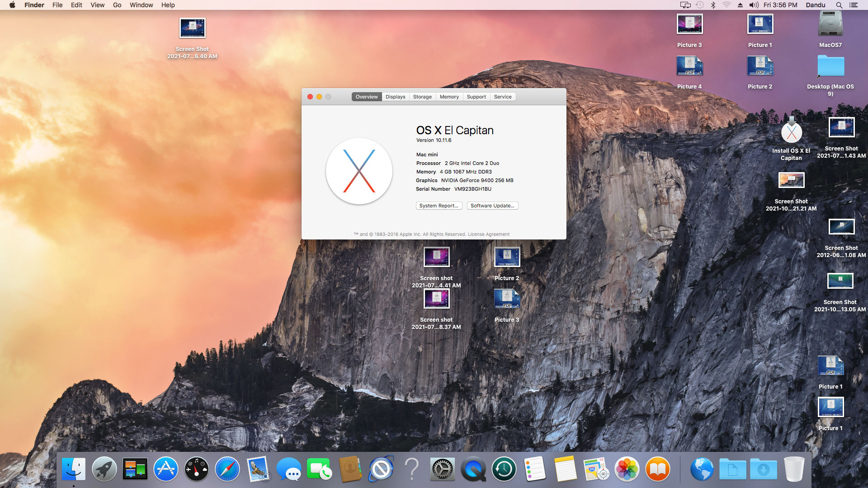Click the blue globe Dock icon
Screen dimensions: 868x488
coord(702,469)
